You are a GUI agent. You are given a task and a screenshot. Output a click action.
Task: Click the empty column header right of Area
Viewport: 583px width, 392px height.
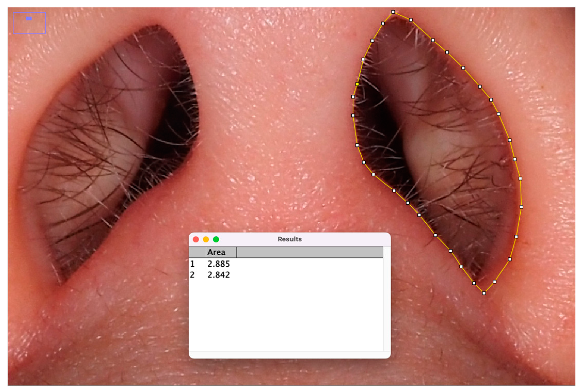pos(310,252)
